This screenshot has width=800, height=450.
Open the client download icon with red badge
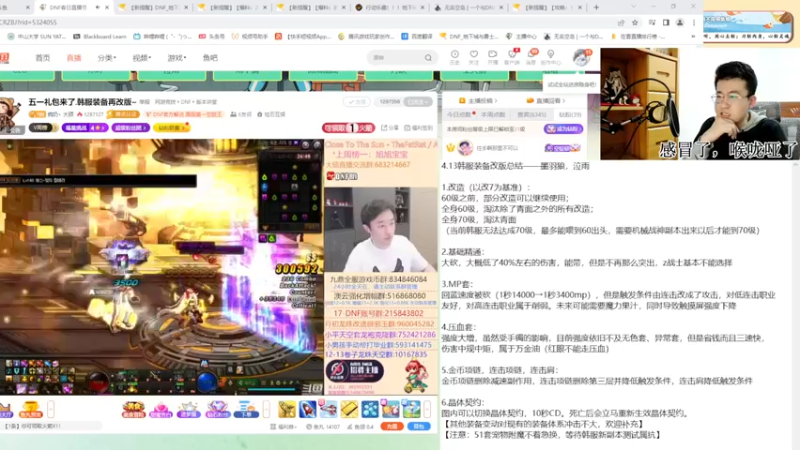[512, 54]
